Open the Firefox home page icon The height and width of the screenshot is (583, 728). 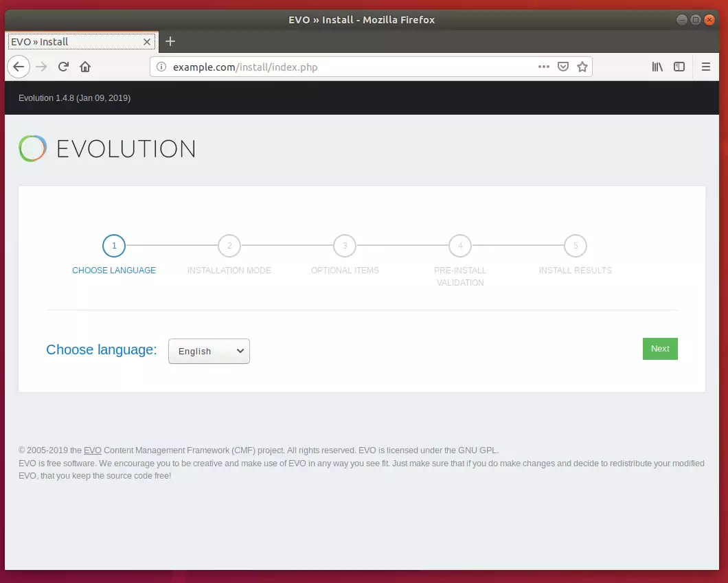[x=85, y=67]
